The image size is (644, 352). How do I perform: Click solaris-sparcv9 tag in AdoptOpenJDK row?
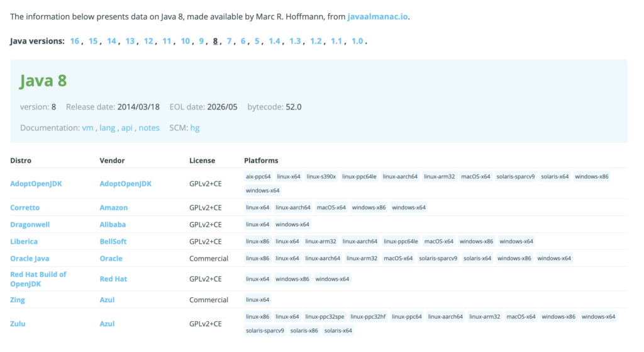(x=516, y=176)
